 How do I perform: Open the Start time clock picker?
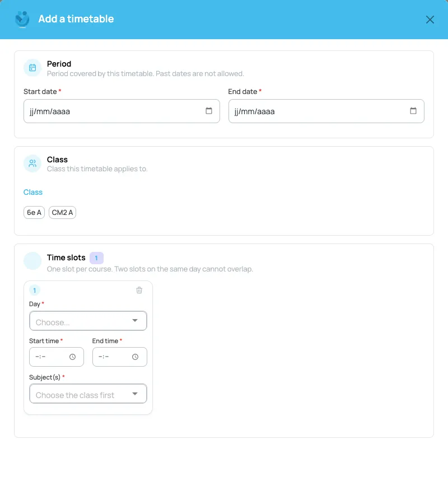73,357
